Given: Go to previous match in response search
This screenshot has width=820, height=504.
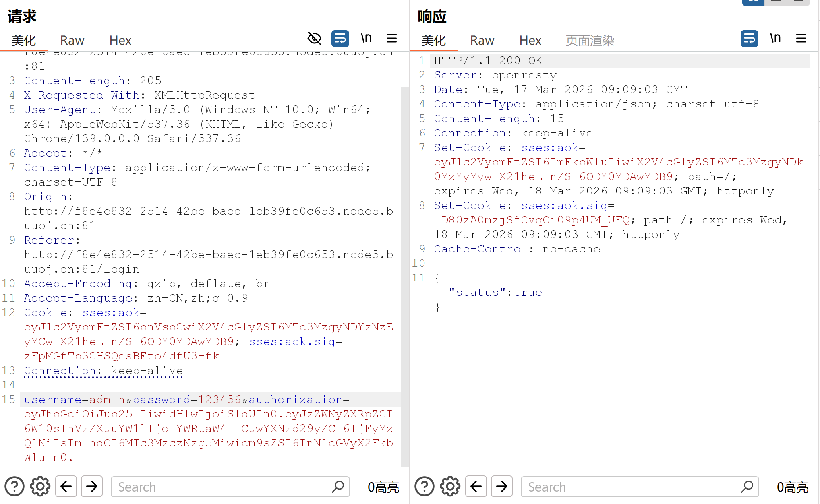Looking at the screenshot, I should (476, 486).
